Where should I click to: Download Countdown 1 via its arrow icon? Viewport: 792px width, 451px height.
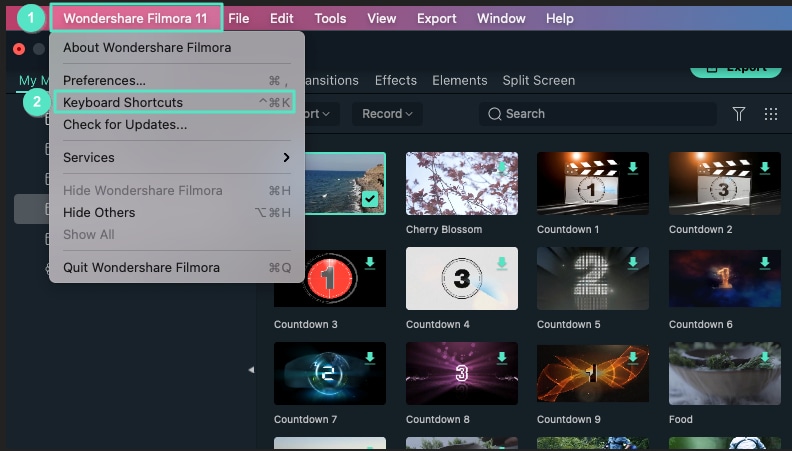coord(633,168)
